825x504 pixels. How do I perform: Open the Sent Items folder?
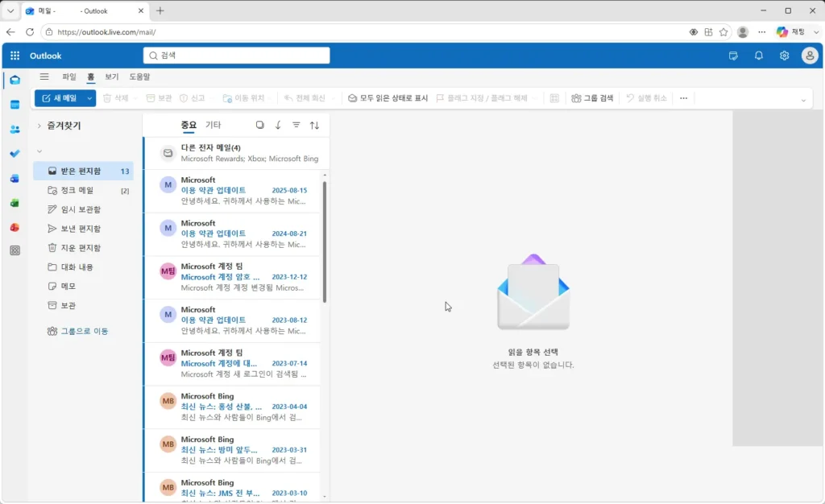point(83,229)
